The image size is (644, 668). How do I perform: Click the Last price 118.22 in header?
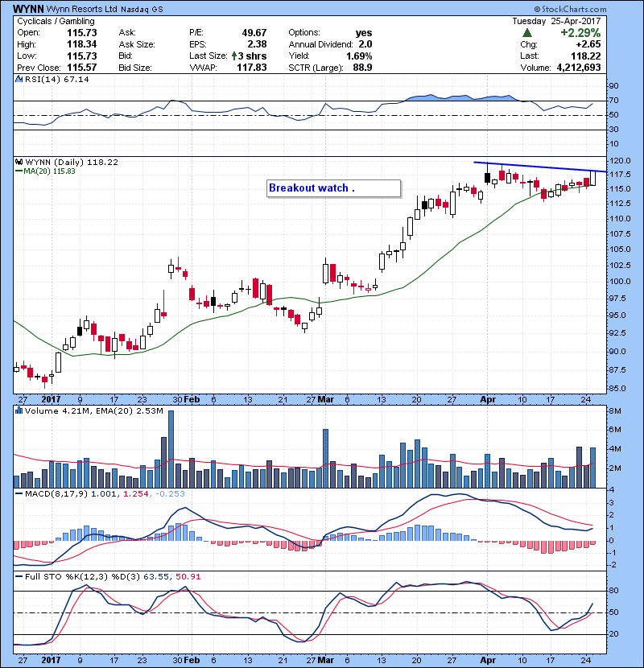(x=586, y=56)
